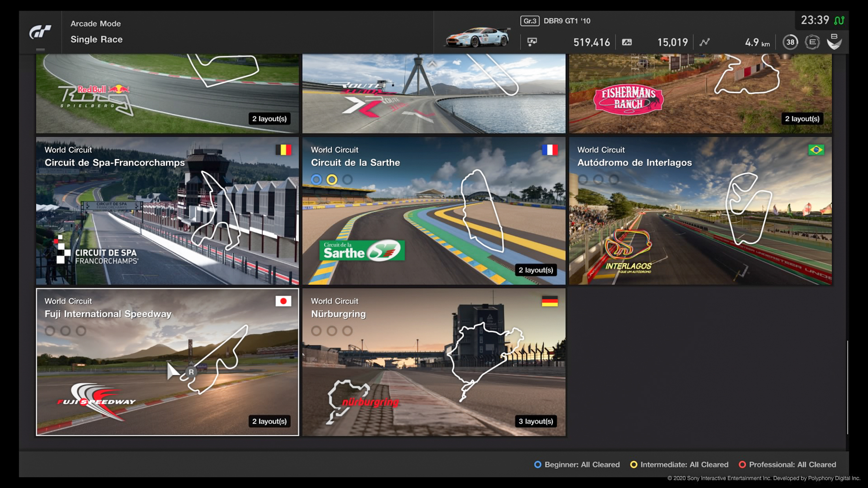Select first difficulty circle on Fuji Speedway

50,331
